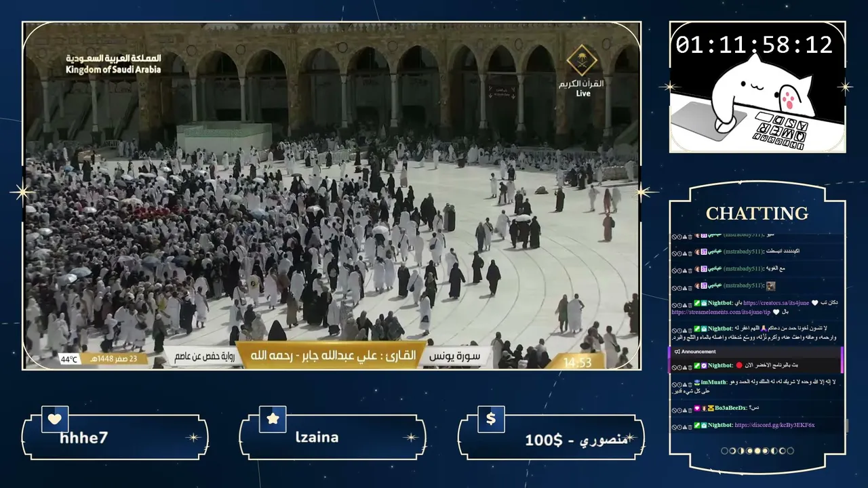
Task: Click the "CHATTING" panel heading
Action: point(757,213)
